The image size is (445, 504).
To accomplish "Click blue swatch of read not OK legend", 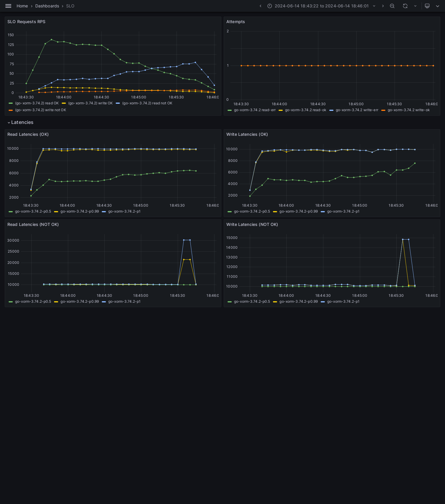I will point(118,103).
